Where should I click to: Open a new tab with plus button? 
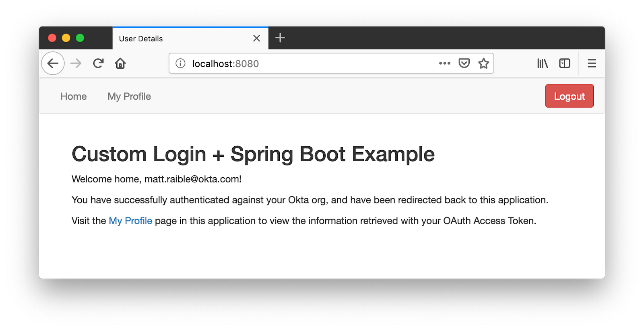pyautogui.click(x=280, y=38)
